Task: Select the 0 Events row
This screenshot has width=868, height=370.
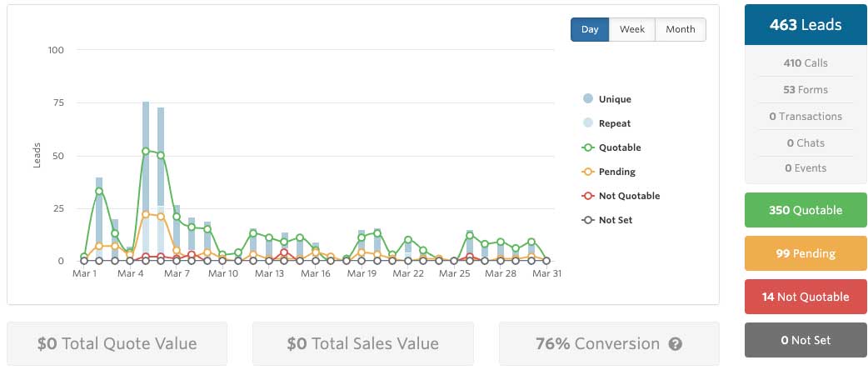Action: [x=806, y=168]
